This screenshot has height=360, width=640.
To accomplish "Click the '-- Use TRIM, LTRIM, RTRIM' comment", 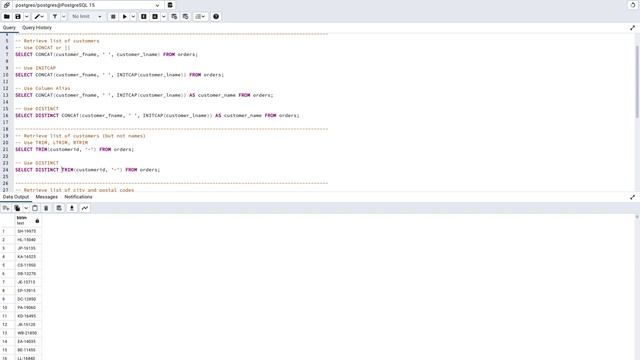I will (51, 142).
